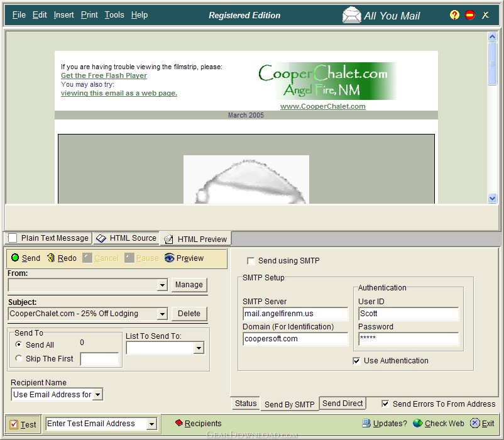Expand the test email address dropdown
This screenshot has height=440, width=504.
(x=151, y=424)
